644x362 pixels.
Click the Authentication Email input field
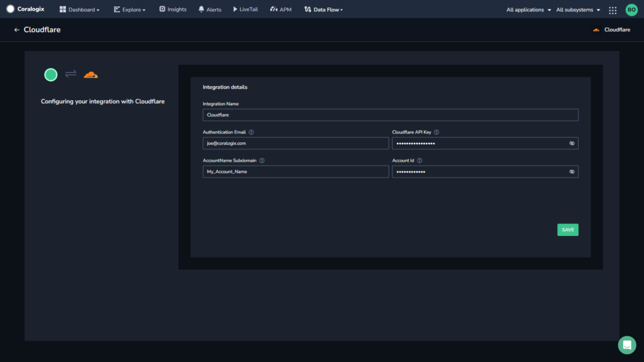pyautogui.click(x=296, y=143)
